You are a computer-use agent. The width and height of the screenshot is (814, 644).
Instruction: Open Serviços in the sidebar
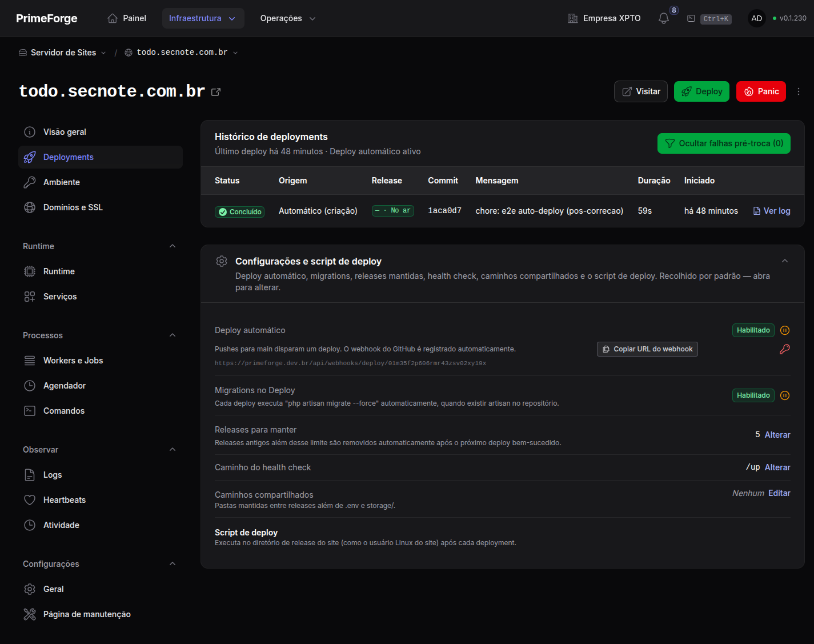(101, 297)
